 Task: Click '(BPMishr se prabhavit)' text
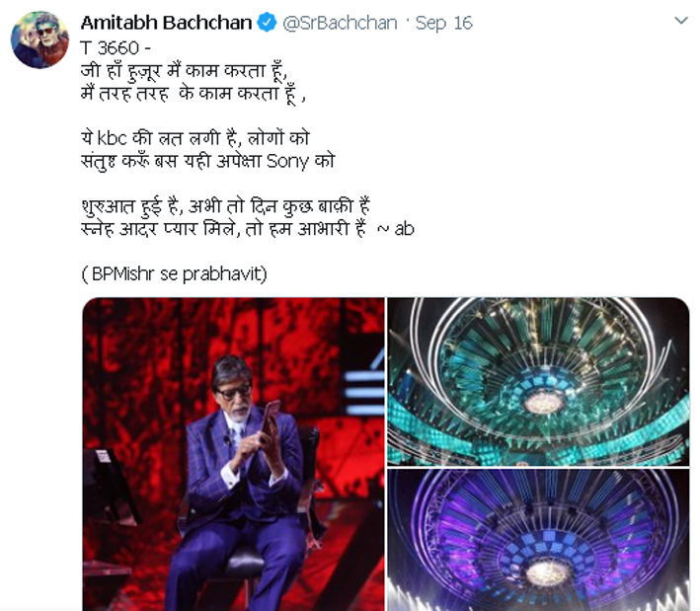174,273
